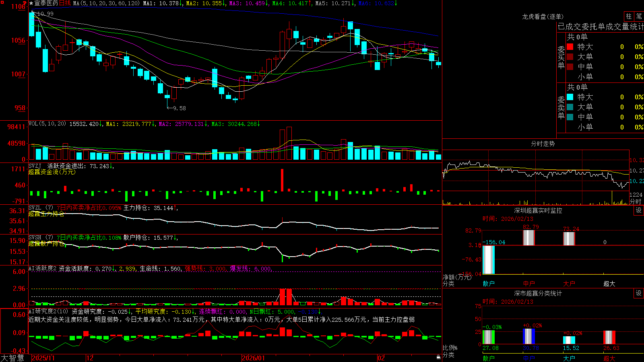Click the MA1: 10.378 value
Viewport: 644px width, 362px height.
point(161,3)
